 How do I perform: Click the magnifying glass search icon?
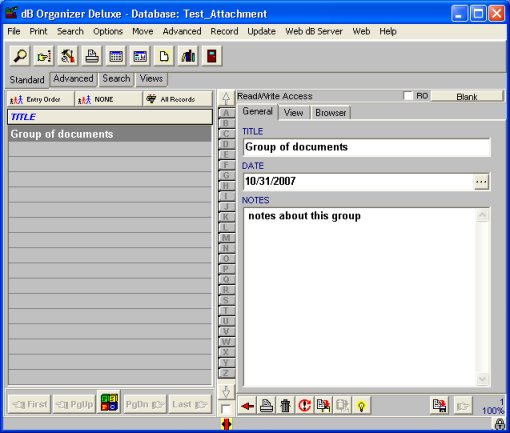[20, 56]
